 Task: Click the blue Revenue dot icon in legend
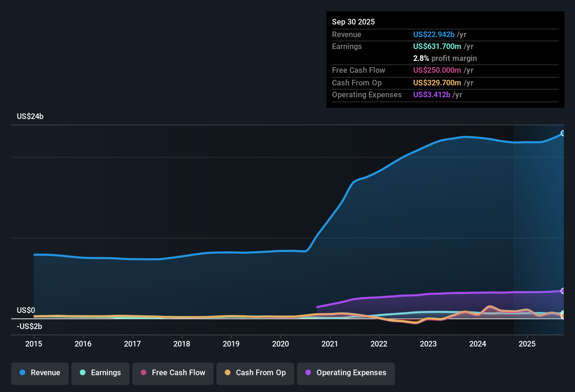point(22,373)
